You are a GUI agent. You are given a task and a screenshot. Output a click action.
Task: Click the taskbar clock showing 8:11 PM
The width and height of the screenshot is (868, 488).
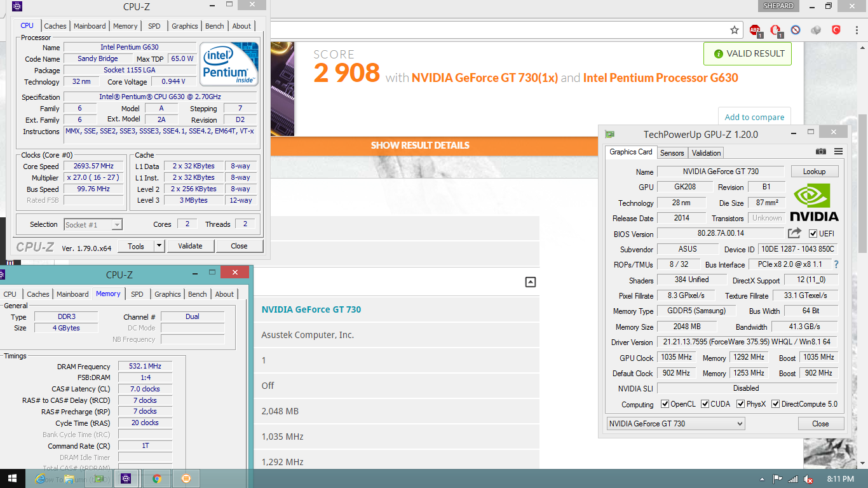pyautogui.click(x=840, y=479)
